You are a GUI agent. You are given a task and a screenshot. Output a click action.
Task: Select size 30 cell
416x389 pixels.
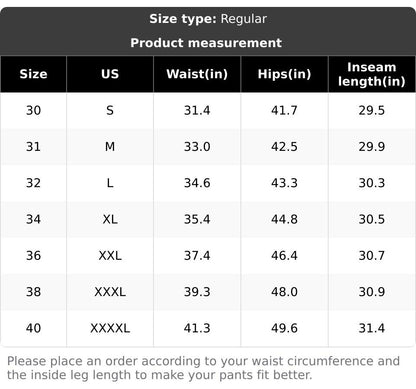tap(33, 110)
